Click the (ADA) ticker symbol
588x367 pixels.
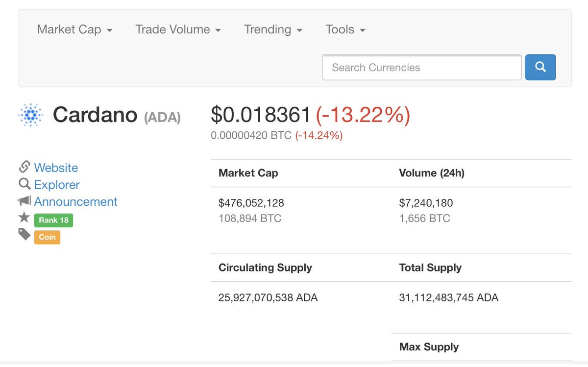[x=162, y=118]
